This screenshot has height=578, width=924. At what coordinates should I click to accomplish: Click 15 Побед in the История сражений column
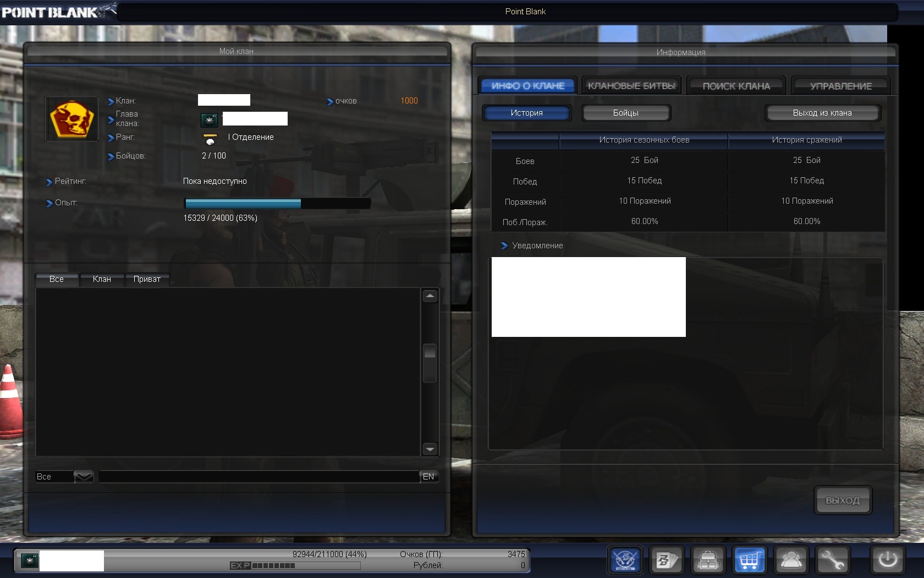coord(807,181)
